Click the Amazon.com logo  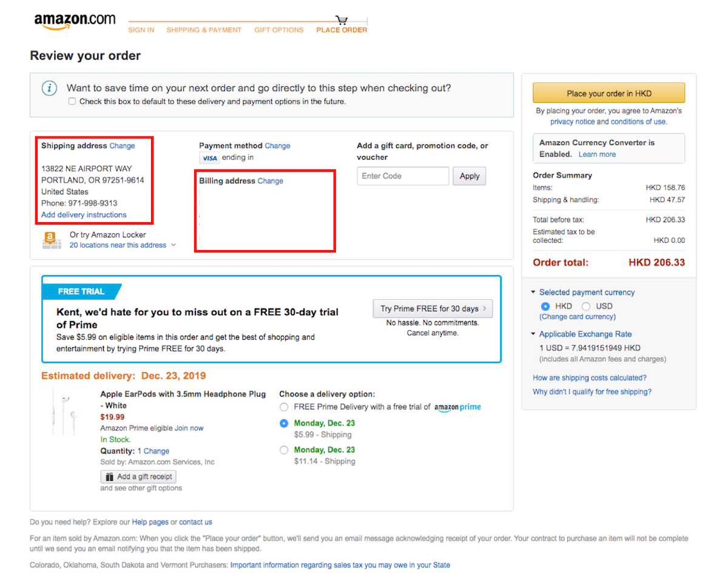pos(74,21)
